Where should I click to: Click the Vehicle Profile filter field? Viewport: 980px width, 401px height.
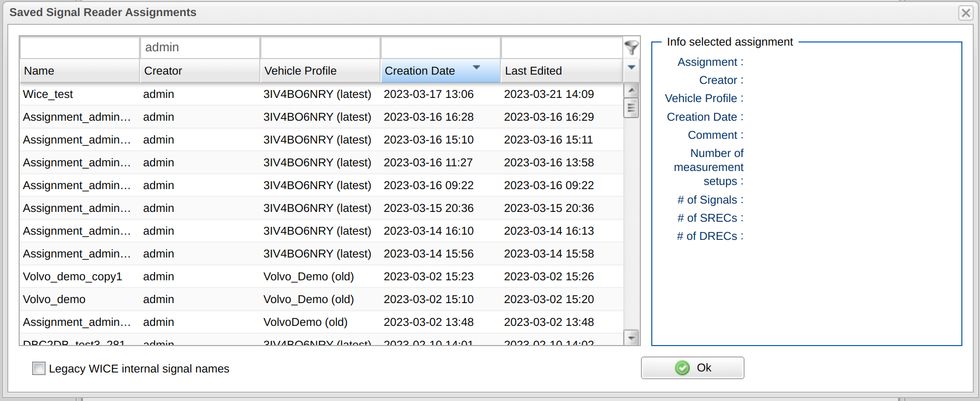click(x=320, y=48)
